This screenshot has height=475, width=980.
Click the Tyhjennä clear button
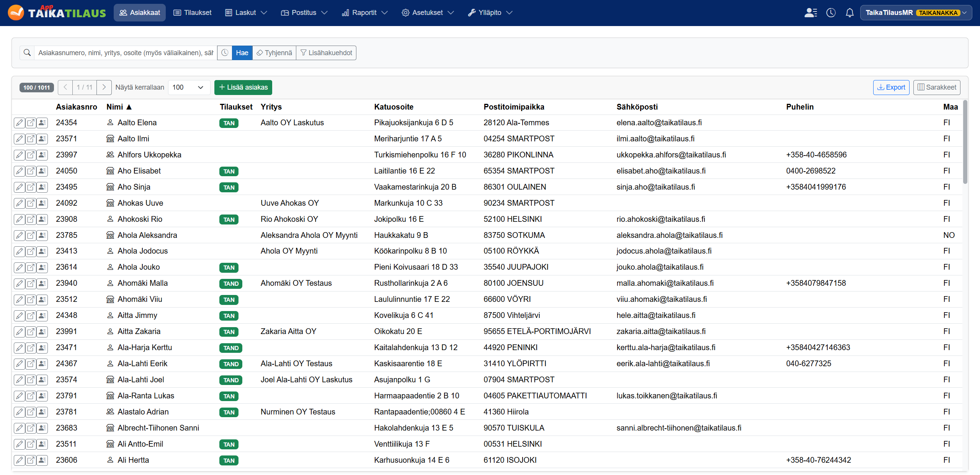coord(274,53)
